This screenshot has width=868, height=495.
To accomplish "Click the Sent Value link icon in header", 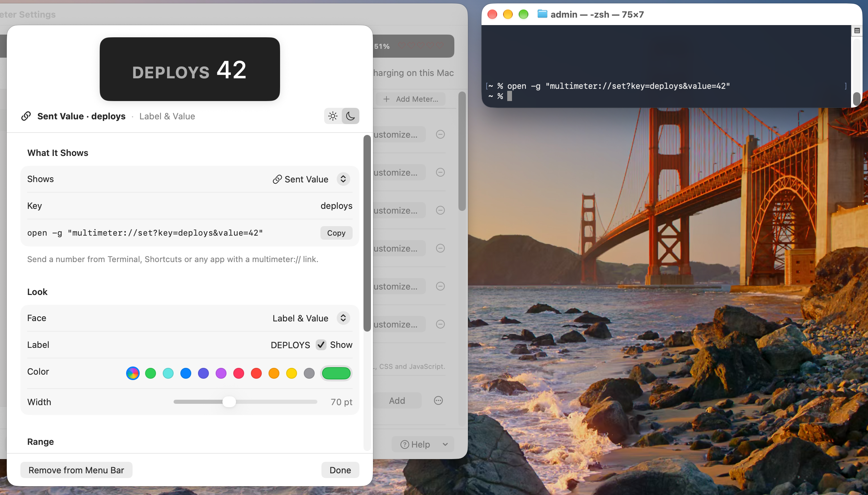I will point(26,116).
